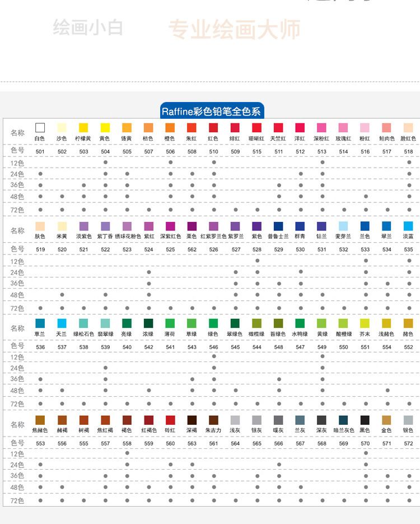This screenshot has width=420, height=524.
Task: Click the color number '546'
Action: pos(214,347)
